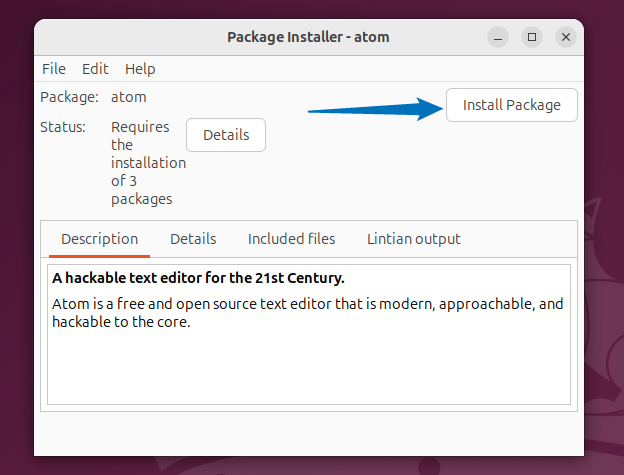Open the File menu
This screenshot has height=475, width=624.
point(54,69)
